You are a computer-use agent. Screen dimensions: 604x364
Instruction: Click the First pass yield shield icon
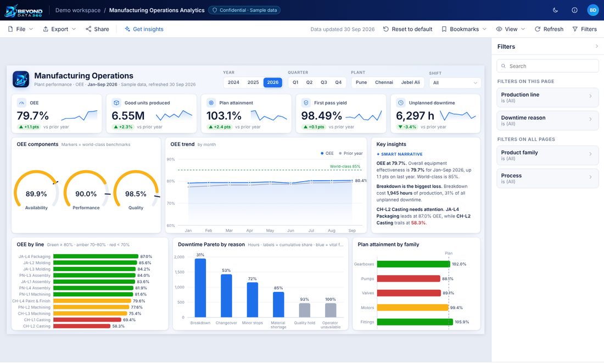[x=306, y=103]
